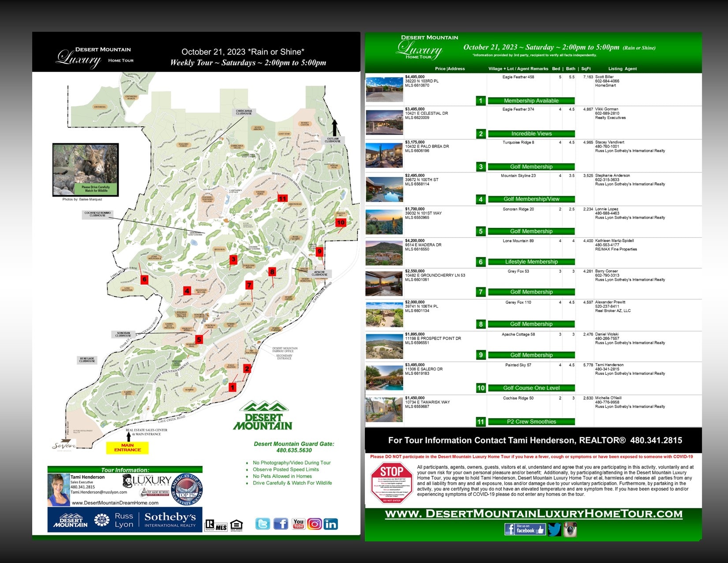The height and width of the screenshot is (563, 728).
Task: Click the green Desert Mountain logo below the map
Action: point(263,416)
